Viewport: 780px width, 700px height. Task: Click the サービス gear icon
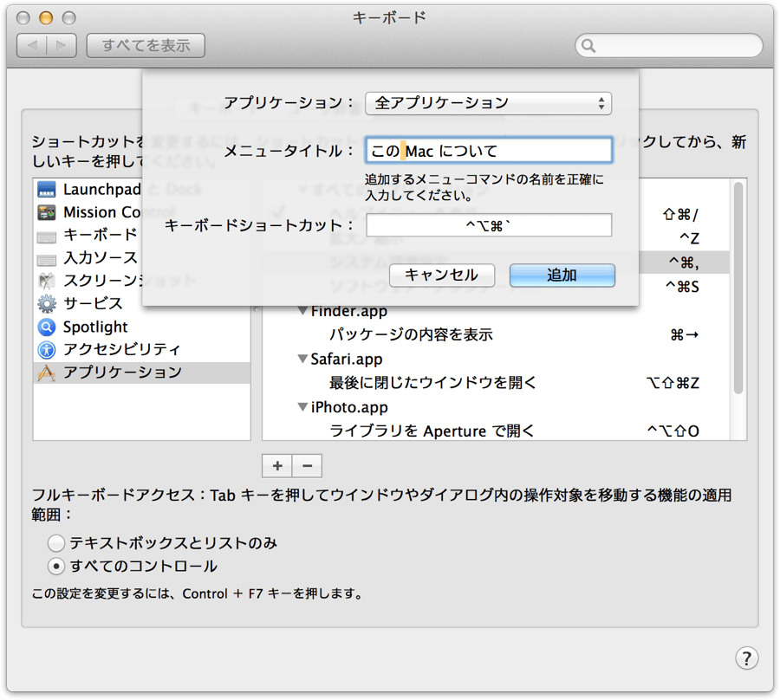[47, 303]
